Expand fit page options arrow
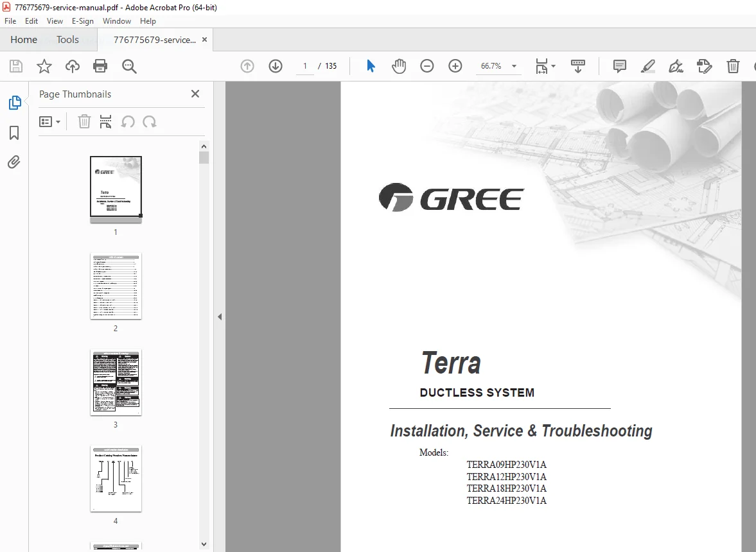 [553, 66]
